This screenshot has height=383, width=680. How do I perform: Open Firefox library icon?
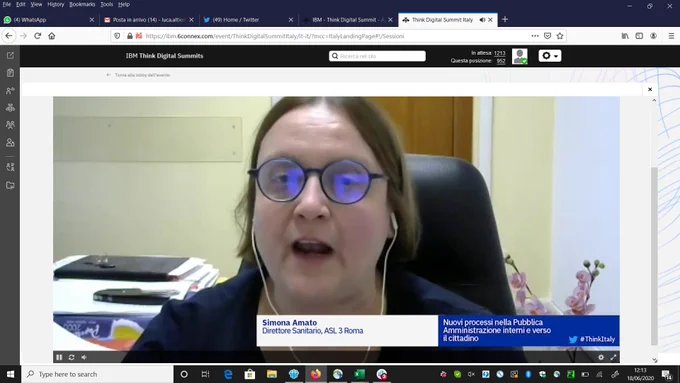[625, 36]
